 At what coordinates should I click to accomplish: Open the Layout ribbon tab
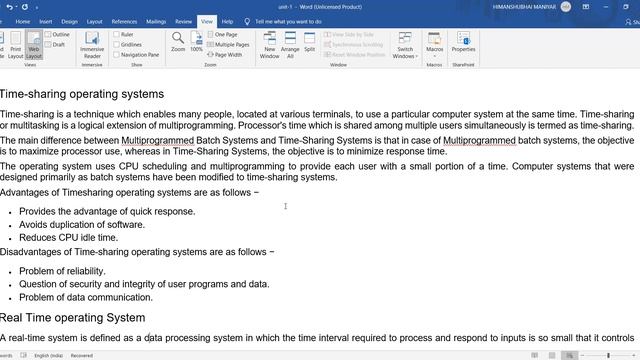point(94,22)
